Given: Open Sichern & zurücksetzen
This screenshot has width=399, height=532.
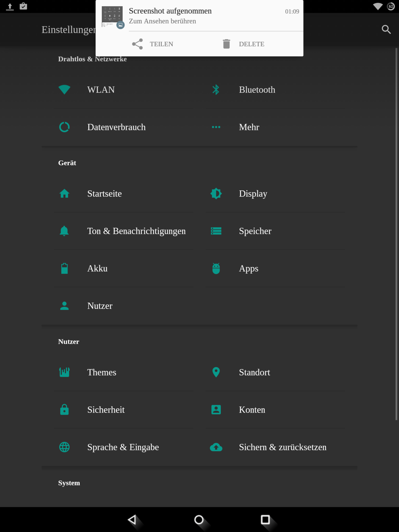Looking at the screenshot, I should pyautogui.click(x=283, y=447).
